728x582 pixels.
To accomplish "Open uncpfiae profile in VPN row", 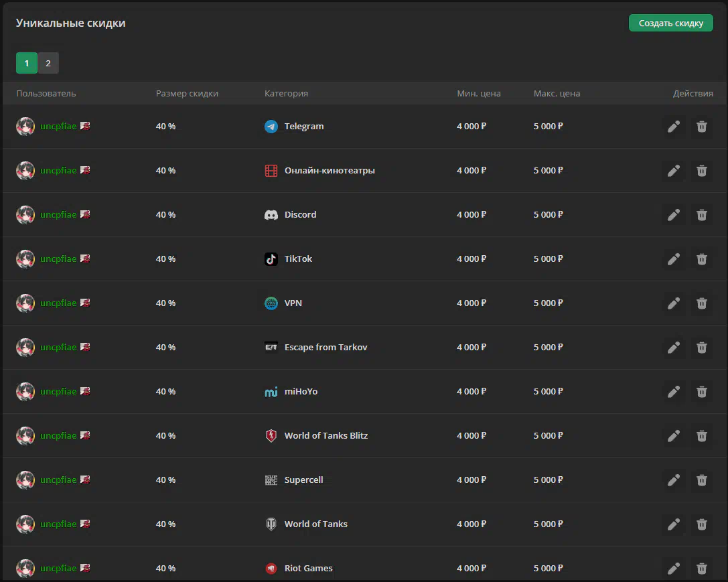I will tap(58, 303).
